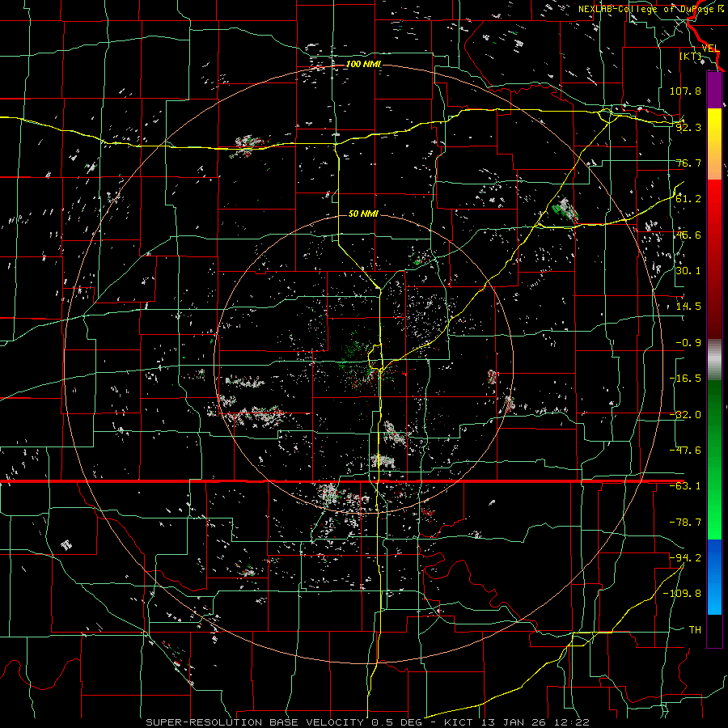Click the 76.7 velocity scale value

(688, 163)
